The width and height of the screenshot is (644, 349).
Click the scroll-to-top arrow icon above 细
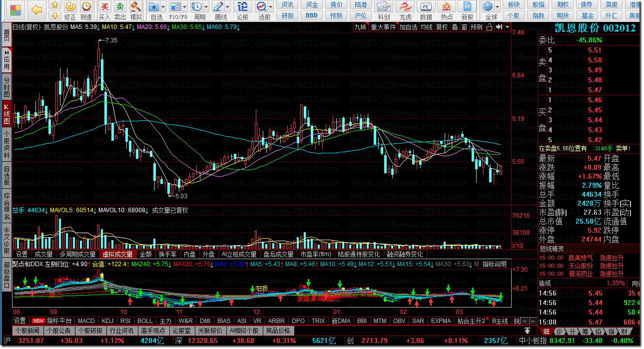pyautogui.click(x=527, y=331)
